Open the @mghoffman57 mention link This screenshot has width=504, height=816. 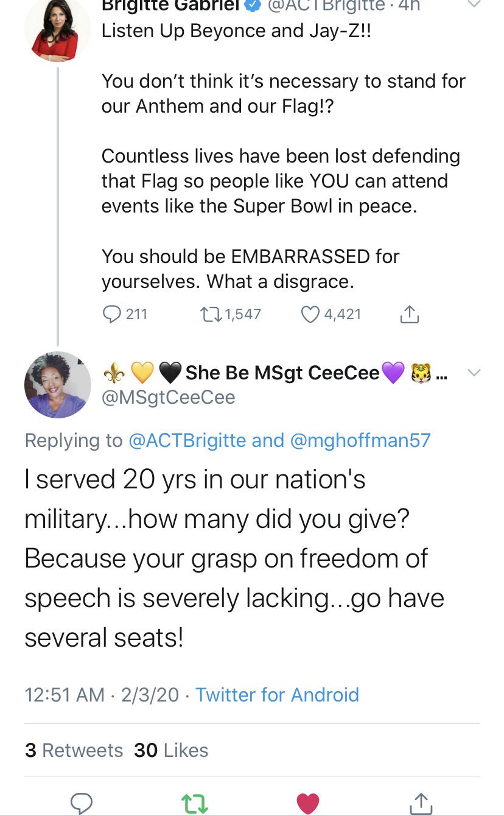361,440
